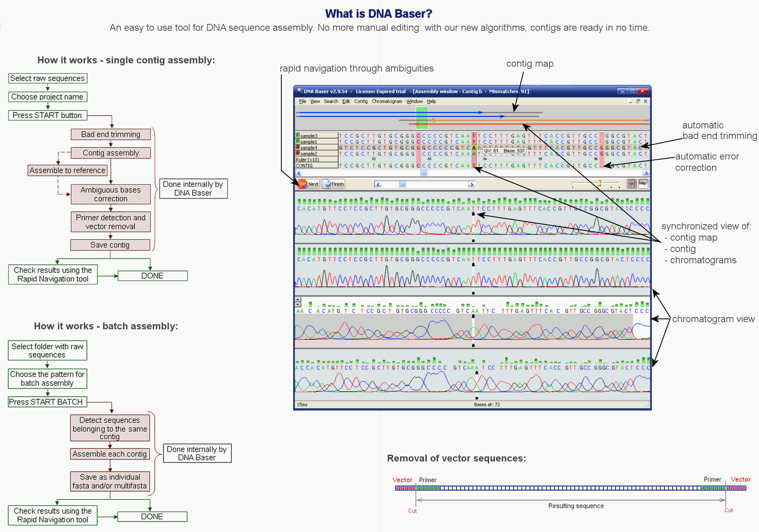Select the sample2 row label

coord(317,153)
